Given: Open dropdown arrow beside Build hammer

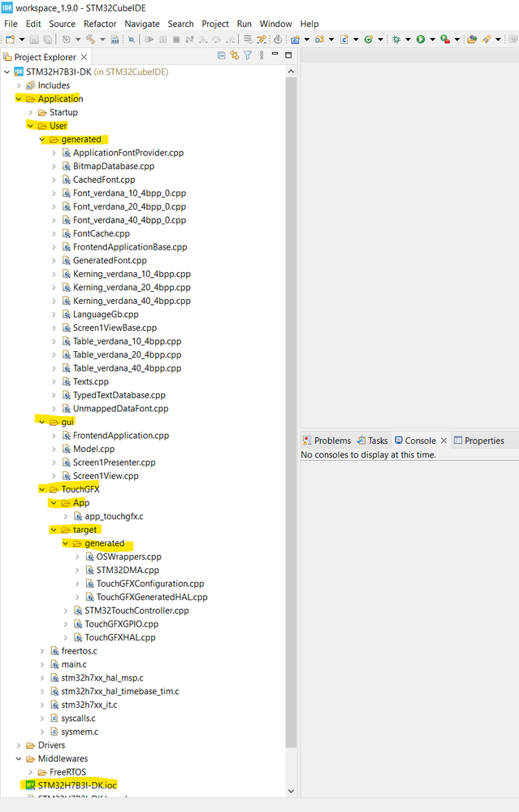Looking at the screenshot, I should point(102,39).
